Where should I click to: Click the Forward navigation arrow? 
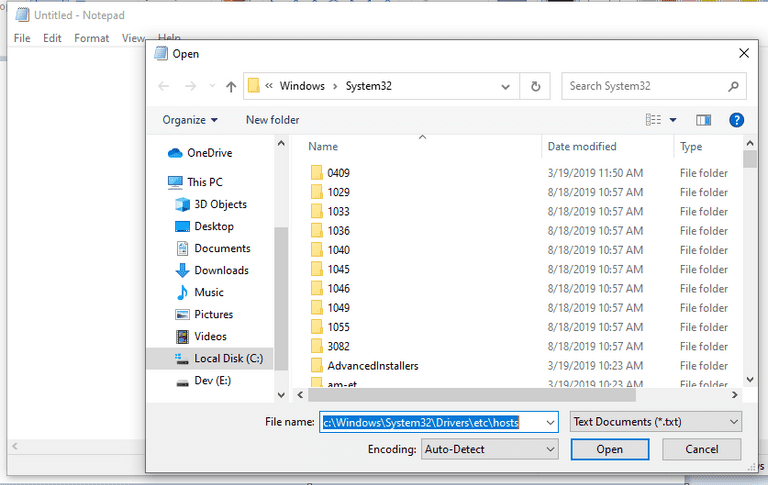[190, 86]
